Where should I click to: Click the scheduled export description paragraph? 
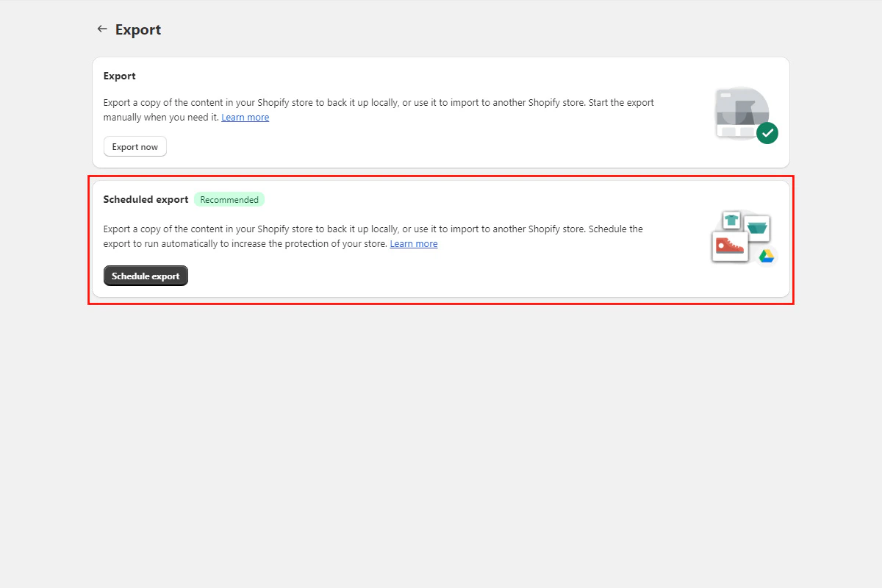click(375, 236)
